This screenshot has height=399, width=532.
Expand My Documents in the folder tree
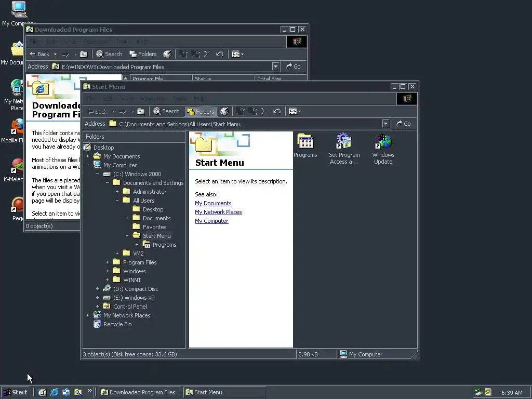point(87,156)
